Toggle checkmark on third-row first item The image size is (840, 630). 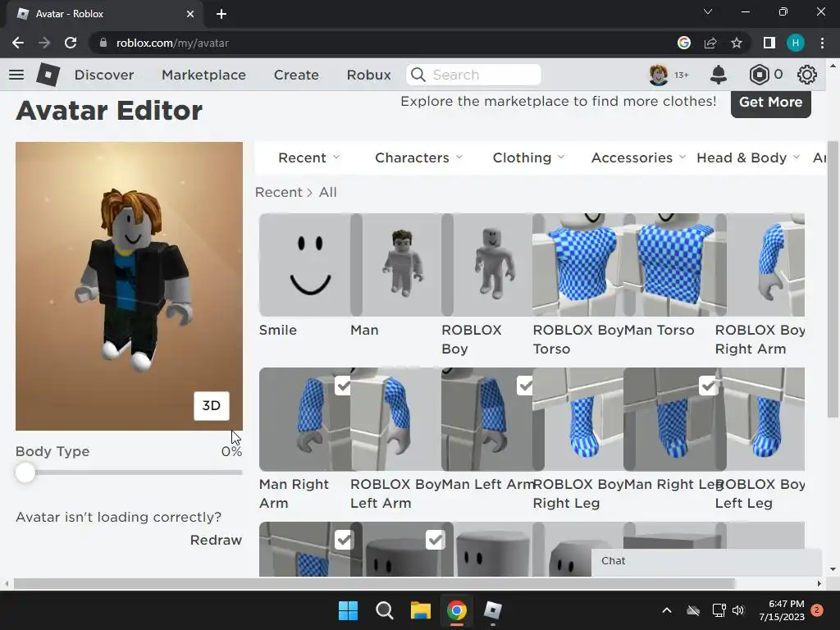(344, 540)
